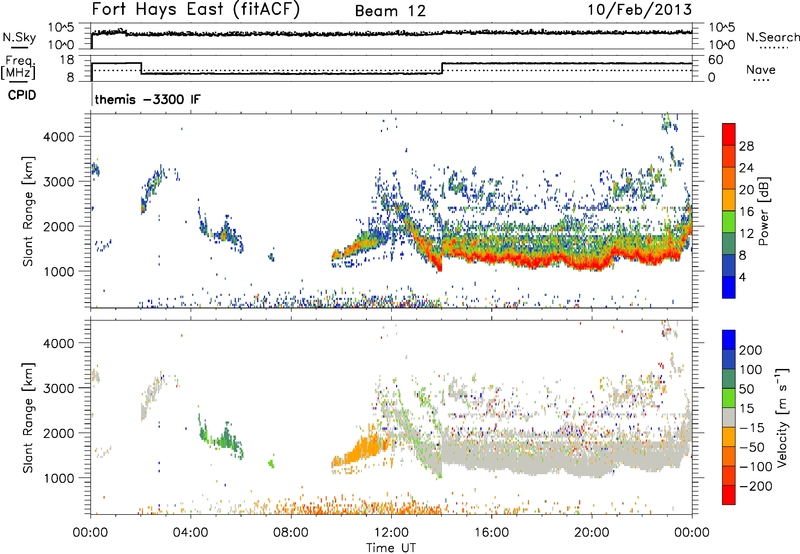Click the "-15" velocity colorbar label
This screenshot has height=554, width=800.
pyautogui.click(x=752, y=428)
